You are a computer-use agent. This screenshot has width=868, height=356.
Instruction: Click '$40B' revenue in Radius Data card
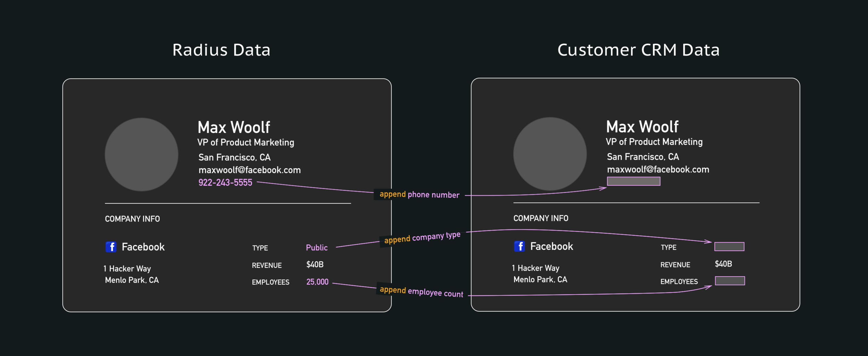pos(315,265)
